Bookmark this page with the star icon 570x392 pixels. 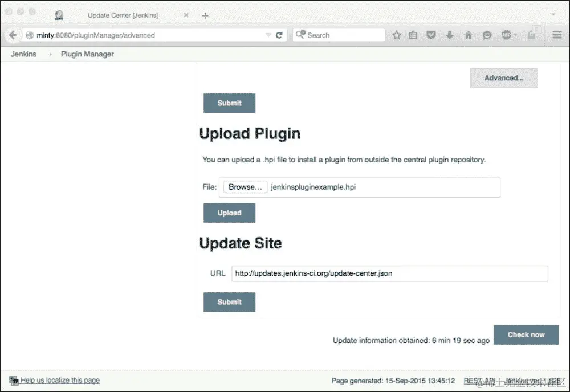click(397, 35)
